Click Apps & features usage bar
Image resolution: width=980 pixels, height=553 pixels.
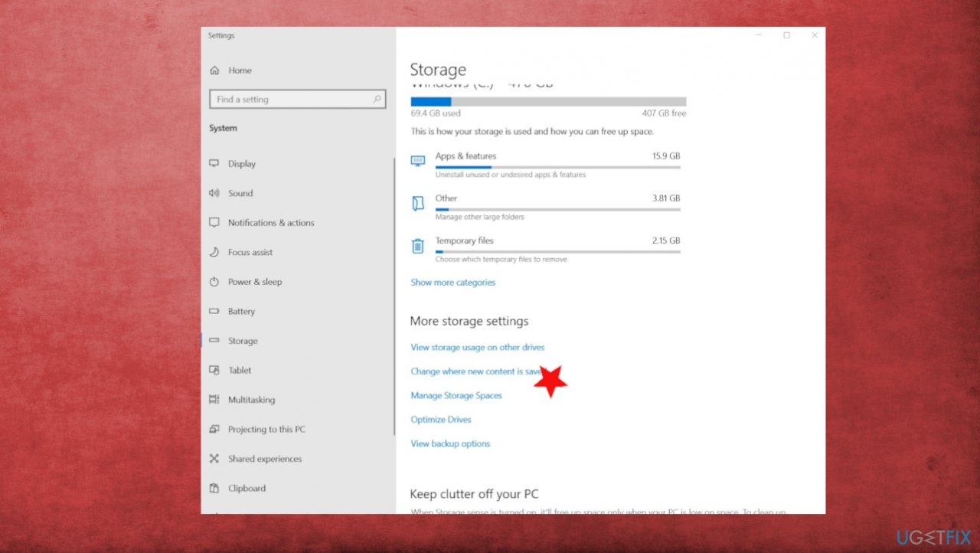pos(557,167)
